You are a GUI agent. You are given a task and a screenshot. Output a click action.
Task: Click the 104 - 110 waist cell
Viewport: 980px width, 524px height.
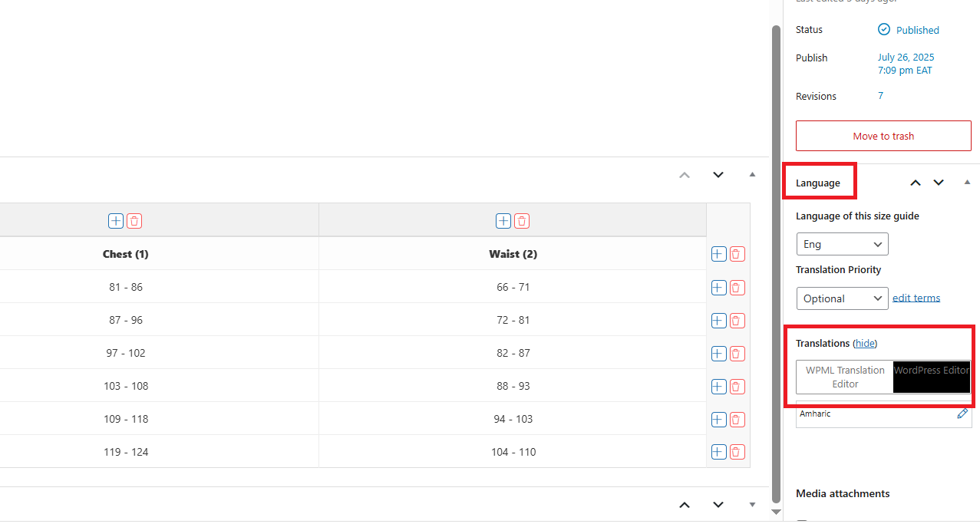point(513,452)
